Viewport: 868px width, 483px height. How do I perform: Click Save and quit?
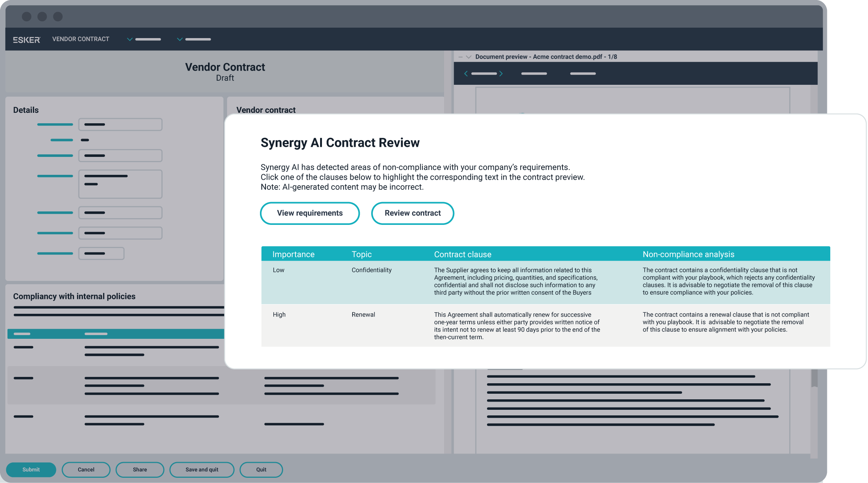tap(202, 470)
